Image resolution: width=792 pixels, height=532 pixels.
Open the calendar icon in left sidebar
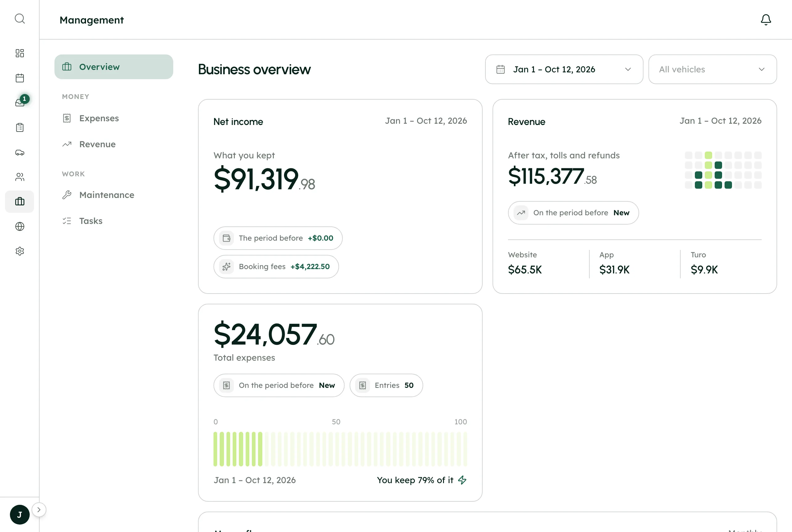coord(20,78)
